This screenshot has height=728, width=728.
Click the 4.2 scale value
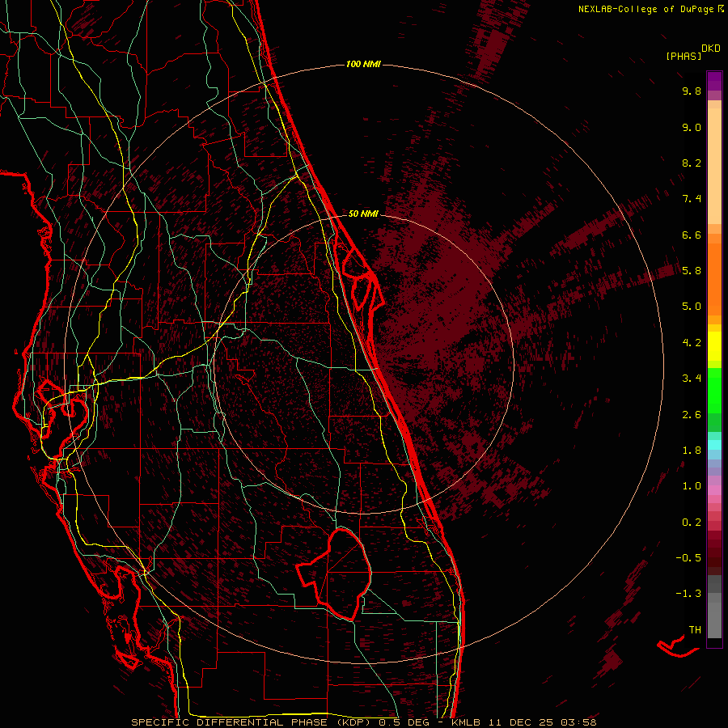pos(692,343)
